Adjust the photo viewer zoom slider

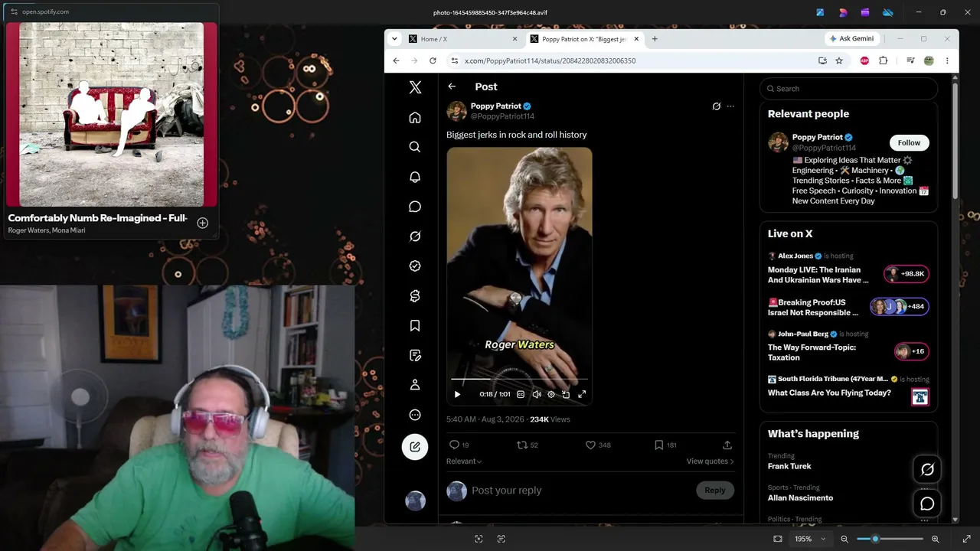point(890,539)
